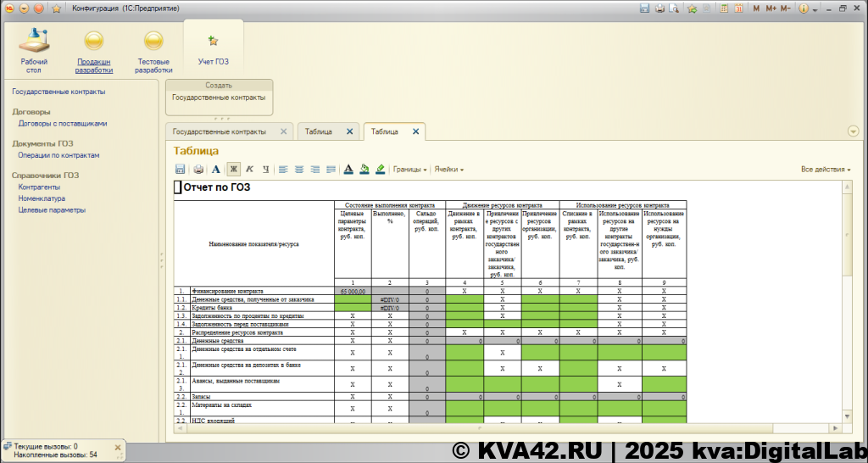This screenshot has height=463, width=868.
Task: Open the calendar icon in the title bar
Action: click(x=738, y=8)
